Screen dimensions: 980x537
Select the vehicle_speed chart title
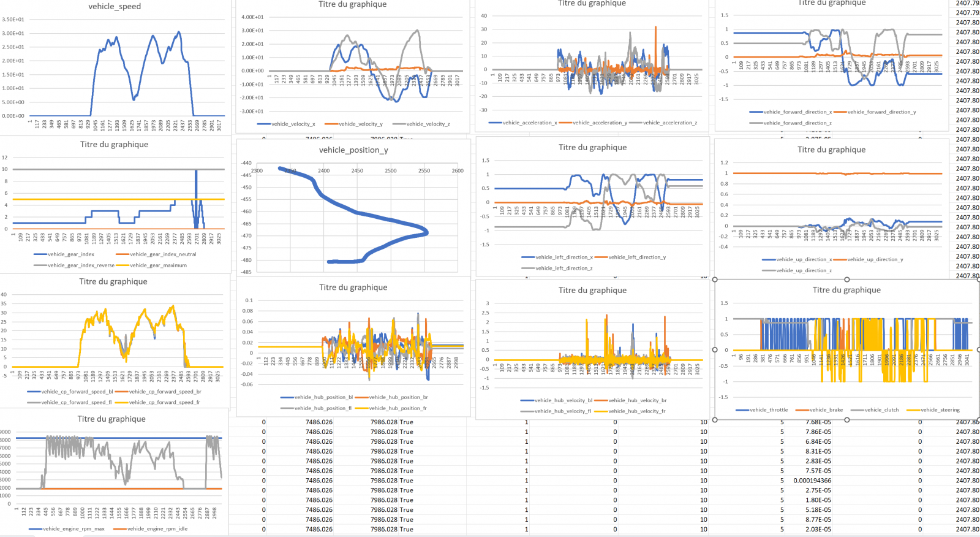tap(115, 6)
